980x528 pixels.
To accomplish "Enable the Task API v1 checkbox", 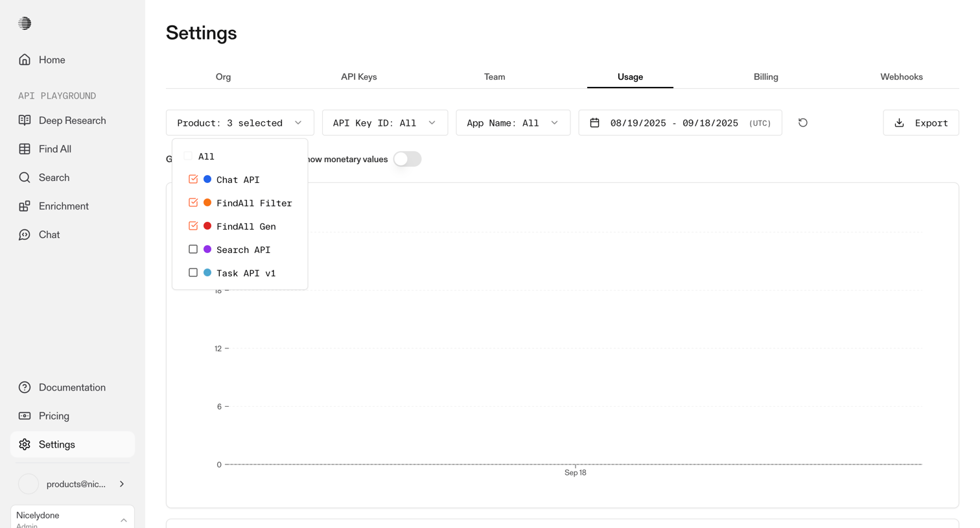I will (x=193, y=272).
